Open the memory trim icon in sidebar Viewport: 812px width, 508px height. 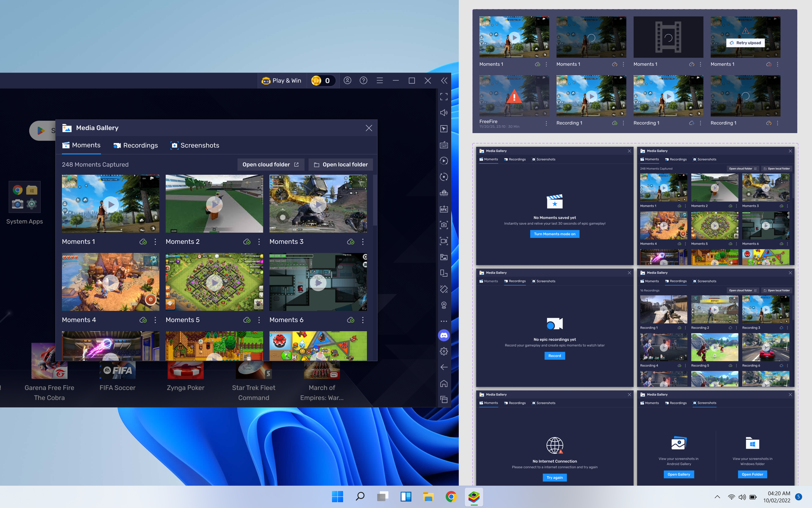point(444,193)
